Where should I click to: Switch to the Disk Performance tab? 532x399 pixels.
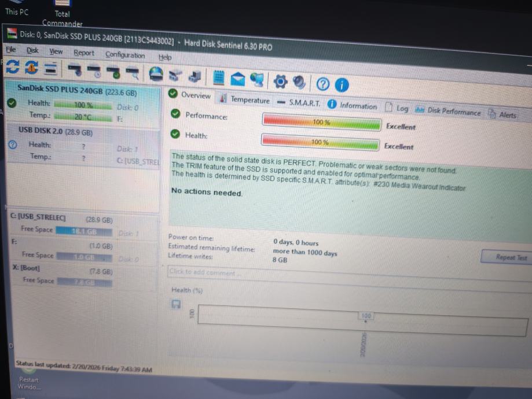coord(448,110)
